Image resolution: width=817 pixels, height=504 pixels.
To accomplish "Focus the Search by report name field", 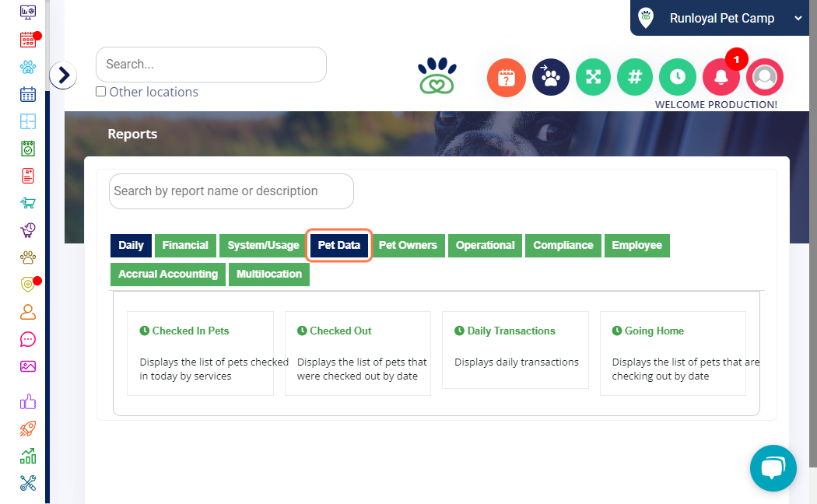I will point(231,191).
